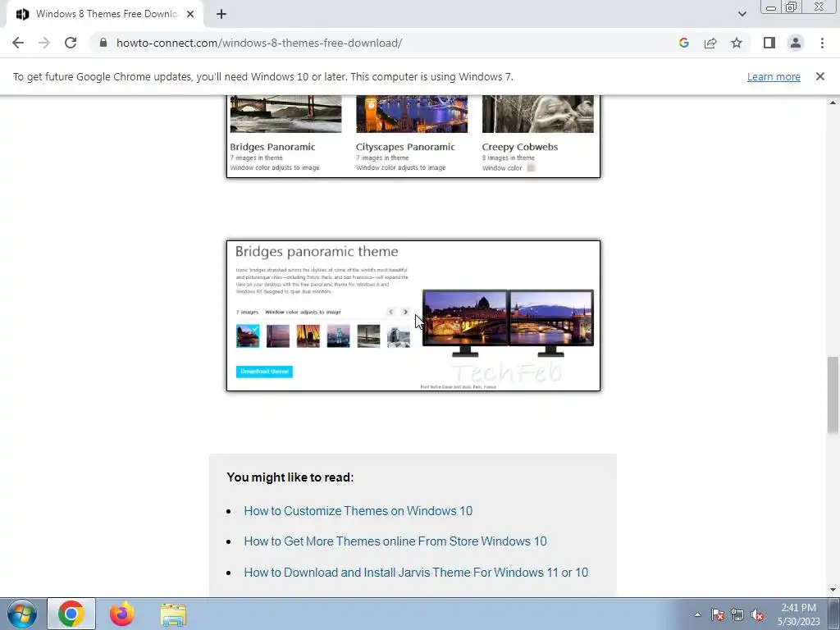The height and width of the screenshot is (630, 840).
Task: Click the Download theme button in image
Action: (264, 372)
